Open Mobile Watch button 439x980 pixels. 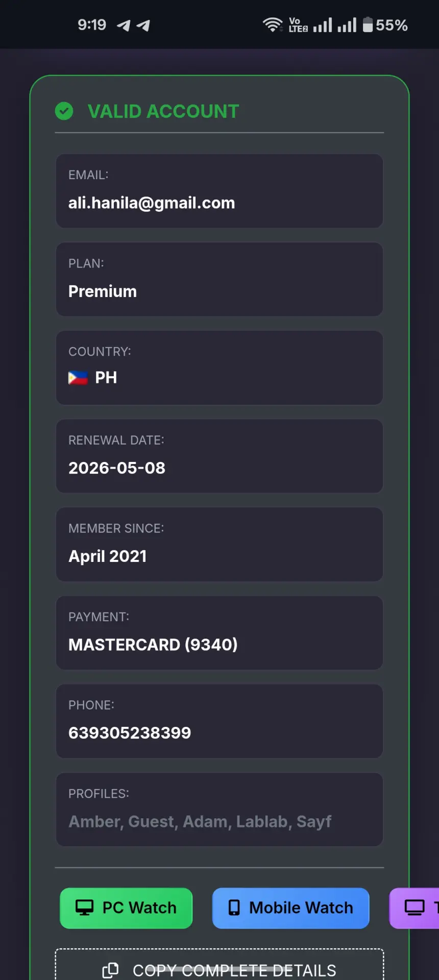click(x=290, y=908)
